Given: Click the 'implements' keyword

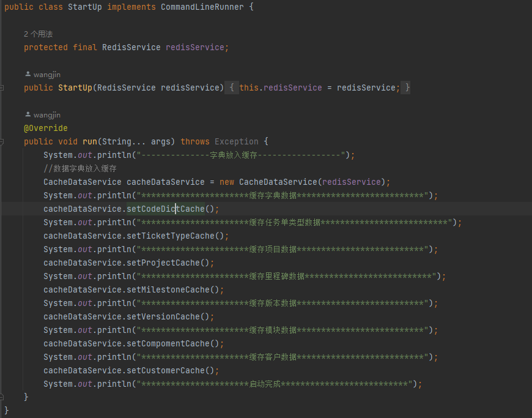Looking at the screenshot, I should click(131, 7).
